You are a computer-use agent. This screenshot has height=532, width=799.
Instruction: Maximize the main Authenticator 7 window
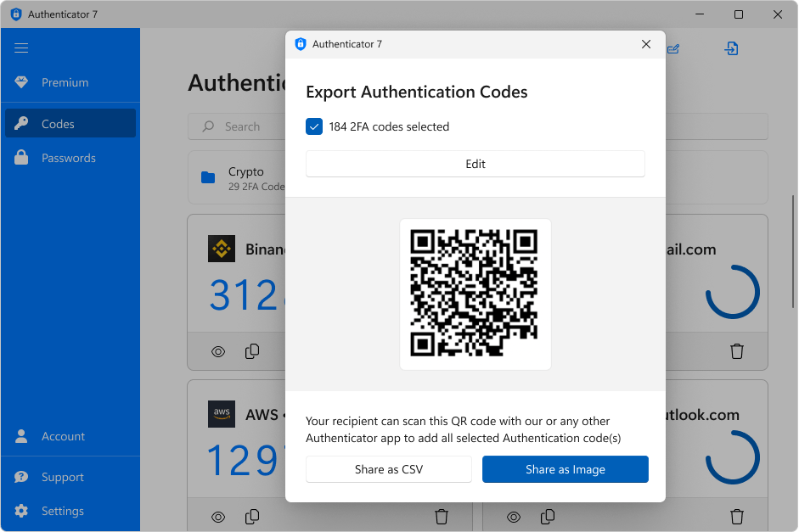[x=739, y=14]
